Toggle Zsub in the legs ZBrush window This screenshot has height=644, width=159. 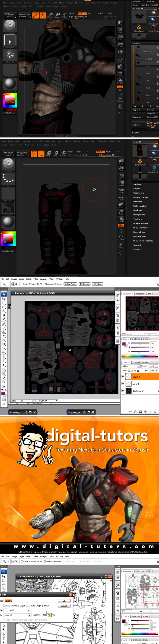[x=108, y=152]
